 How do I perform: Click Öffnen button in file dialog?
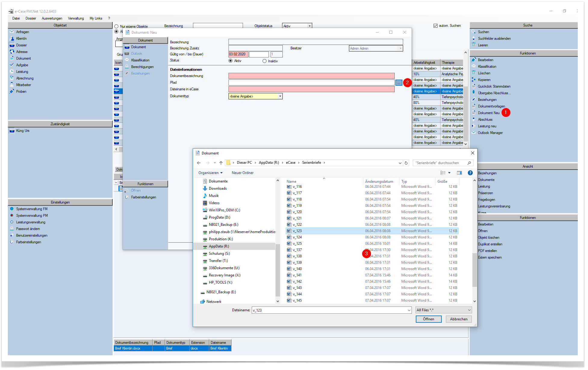click(x=428, y=319)
